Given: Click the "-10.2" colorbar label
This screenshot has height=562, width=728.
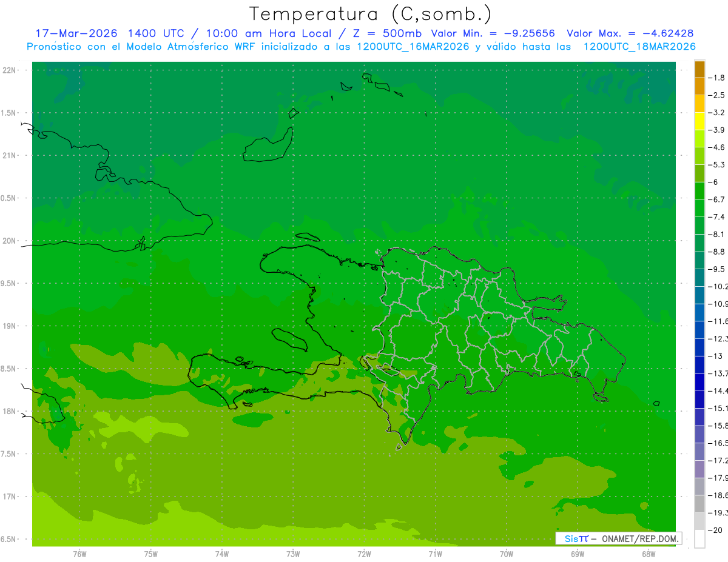Looking at the screenshot, I should tap(718, 287).
